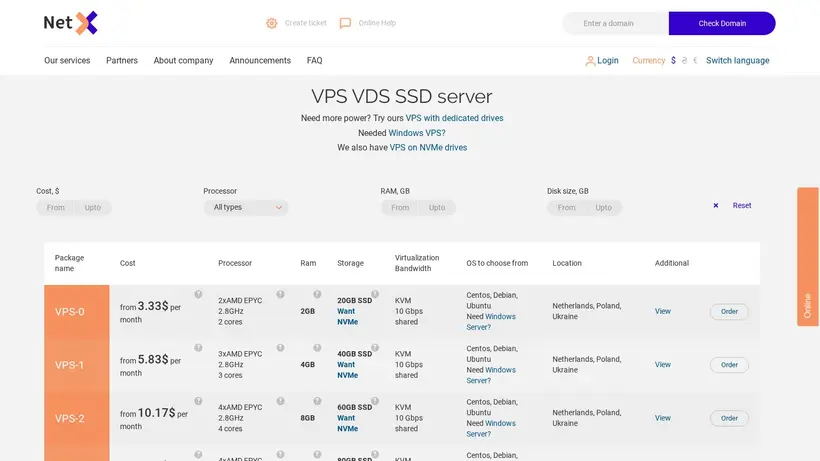Focus the Disk size Upto field

pos(603,208)
